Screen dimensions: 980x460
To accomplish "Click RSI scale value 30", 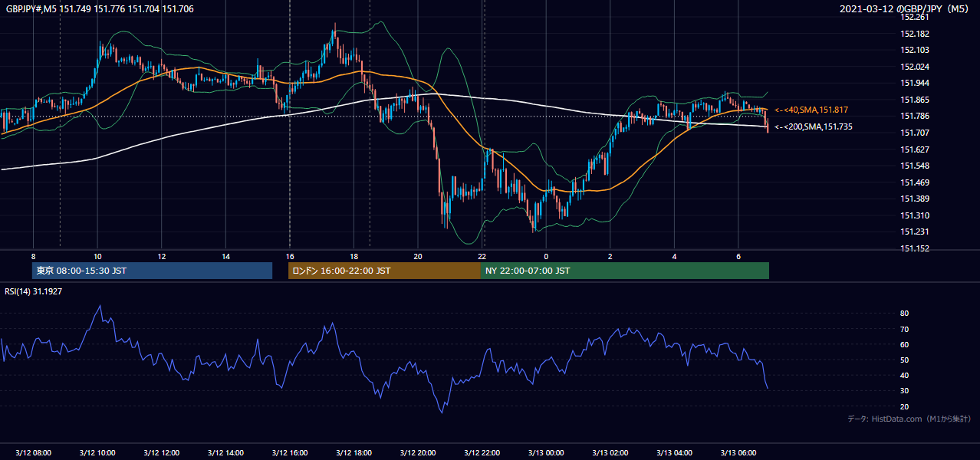I will 904,390.
